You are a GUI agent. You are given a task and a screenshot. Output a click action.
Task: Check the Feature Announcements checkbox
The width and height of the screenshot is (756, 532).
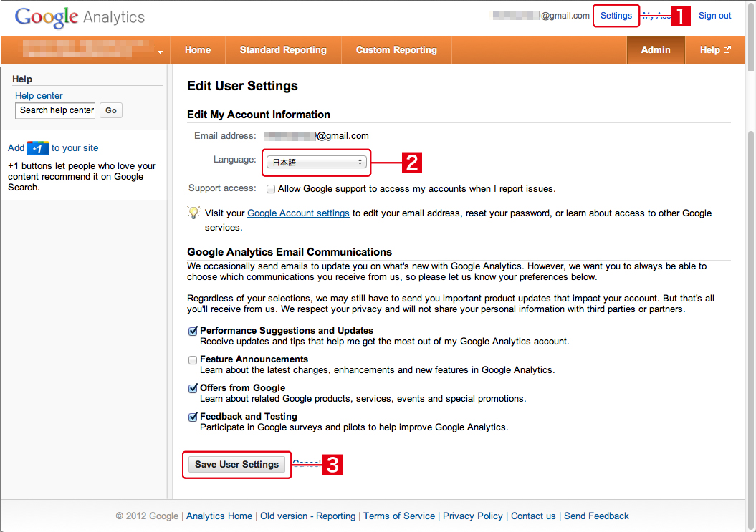click(x=193, y=360)
